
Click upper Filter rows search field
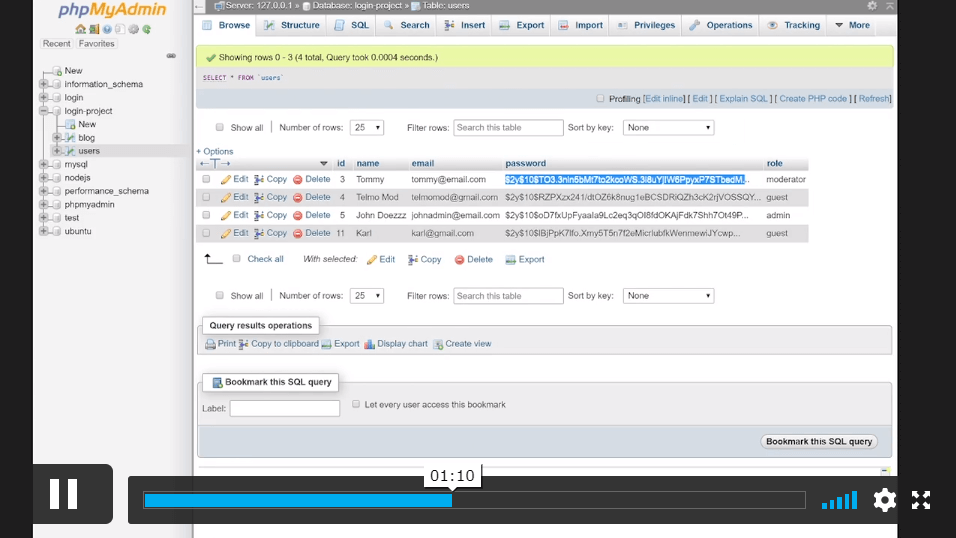coord(508,127)
